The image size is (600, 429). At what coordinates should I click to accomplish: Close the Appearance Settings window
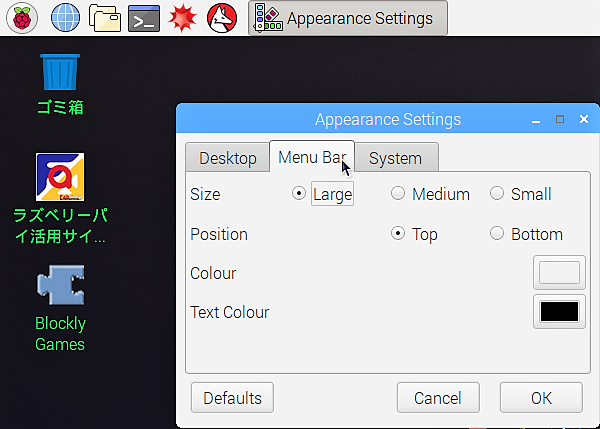click(584, 119)
